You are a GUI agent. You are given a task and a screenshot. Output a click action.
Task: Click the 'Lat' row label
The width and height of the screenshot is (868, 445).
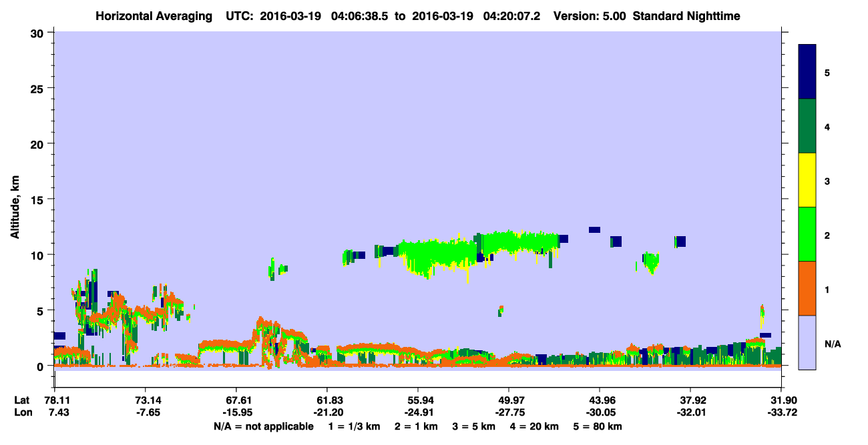(x=22, y=401)
